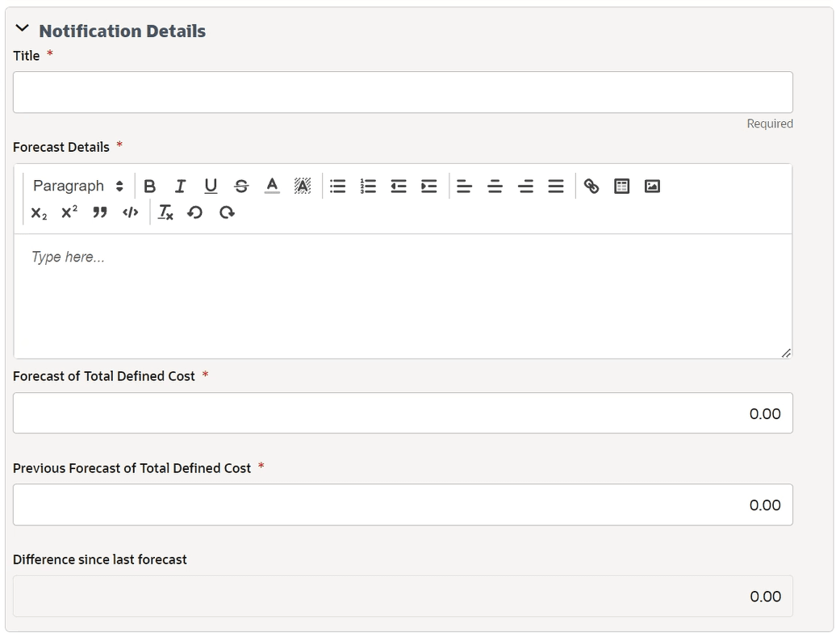Click the Title input field
Screen dimensions: 840x641
[x=403, y=92]
